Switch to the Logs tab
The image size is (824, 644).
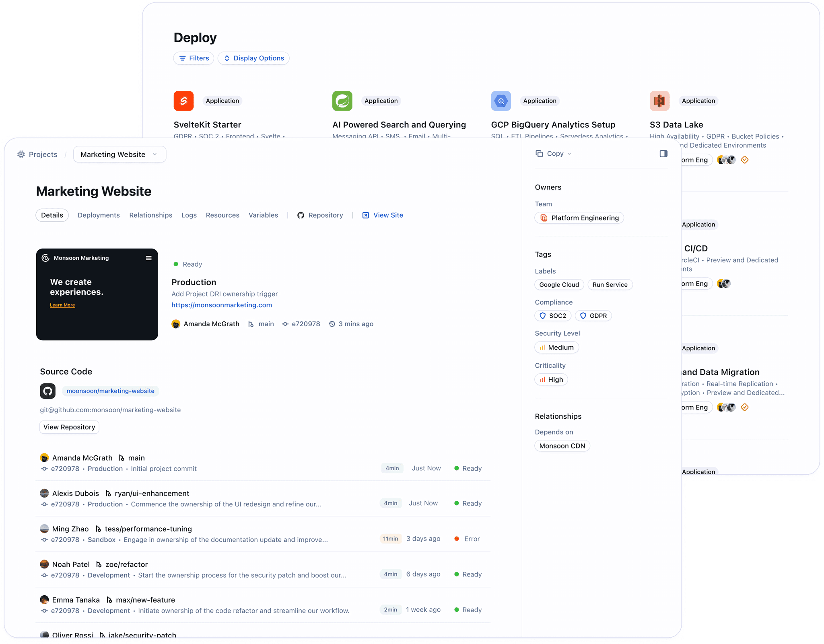189,215
